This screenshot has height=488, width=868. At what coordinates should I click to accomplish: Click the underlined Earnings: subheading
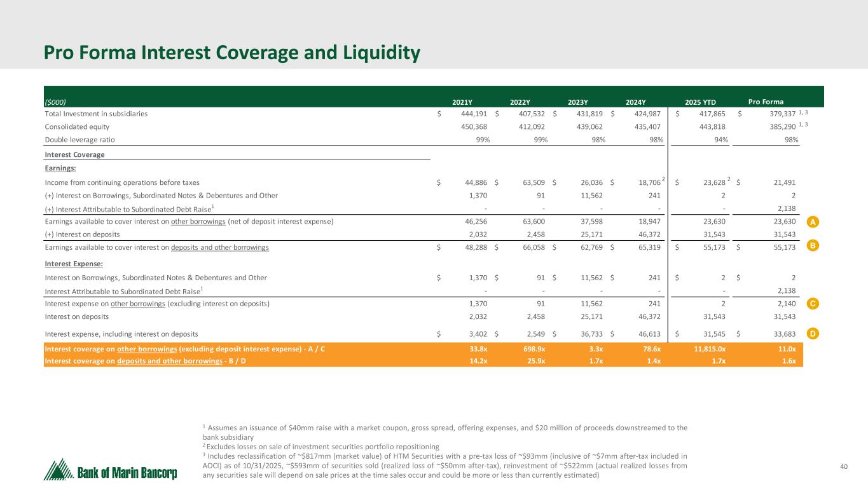(x=60, y=168)
